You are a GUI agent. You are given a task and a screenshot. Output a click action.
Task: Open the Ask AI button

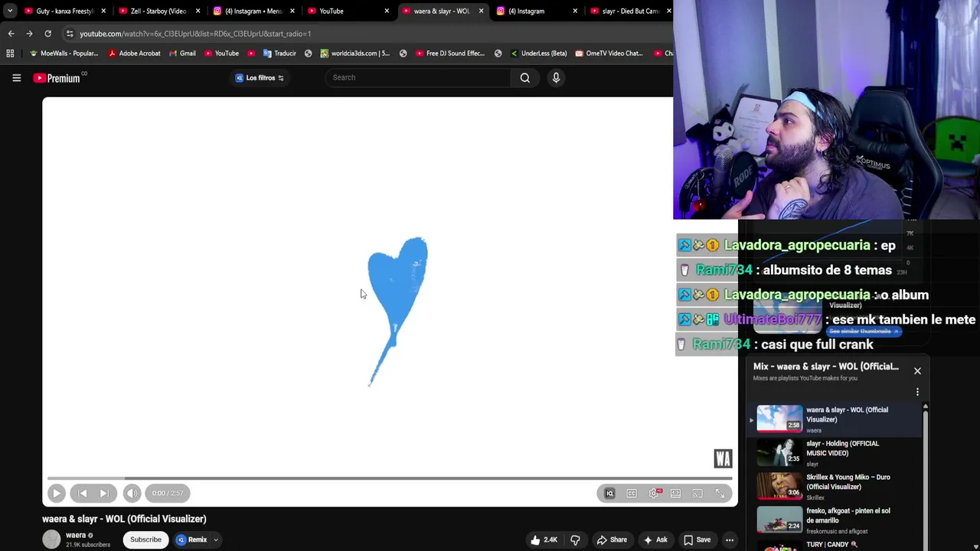point(655,540)
